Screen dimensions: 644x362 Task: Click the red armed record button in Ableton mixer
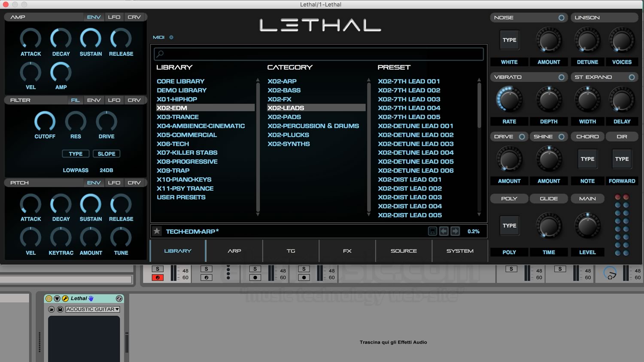tap(158, 277)
